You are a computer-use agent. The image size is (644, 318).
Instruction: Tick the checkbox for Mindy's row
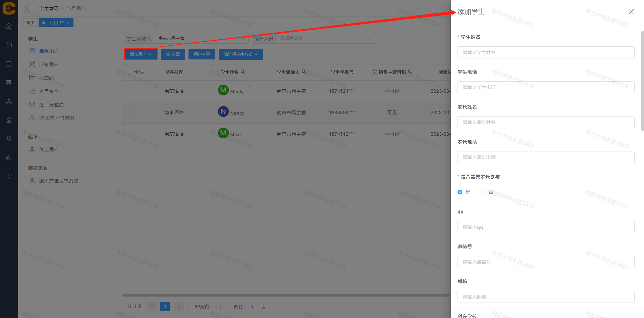click(x=136, y=91)
